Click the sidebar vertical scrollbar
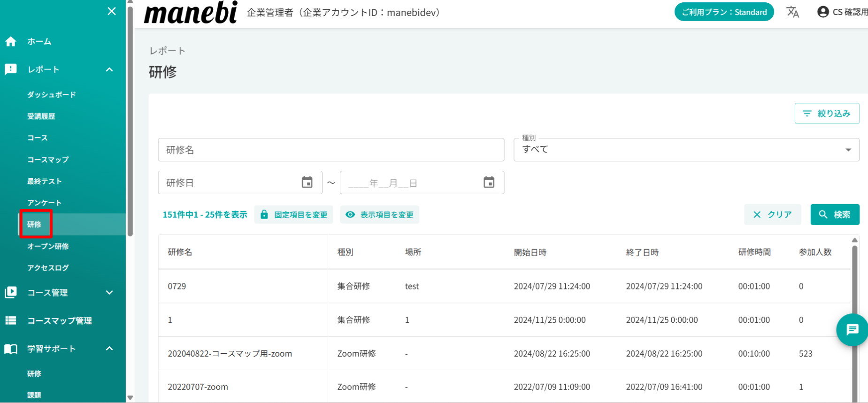The image size is (868, 403). pos(130,121)
